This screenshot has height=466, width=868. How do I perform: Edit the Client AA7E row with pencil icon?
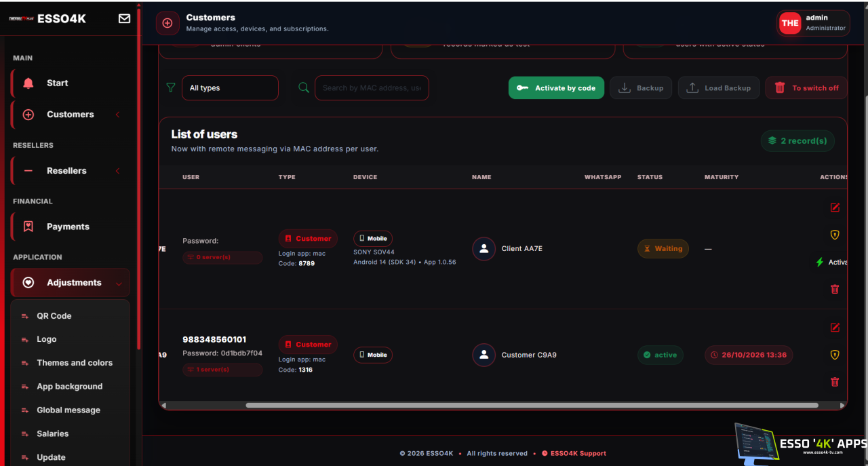[835, 208]
